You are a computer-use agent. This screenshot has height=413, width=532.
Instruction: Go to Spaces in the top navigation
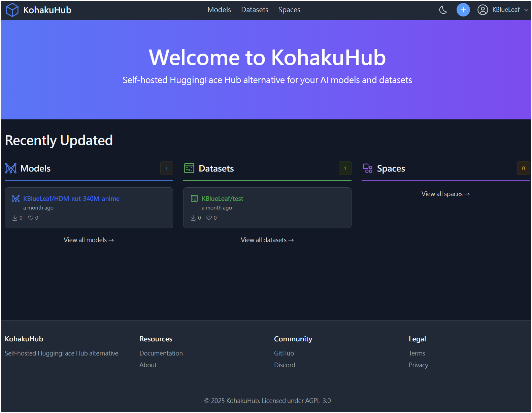(289, 10)
